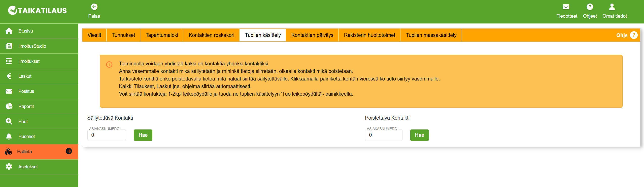644x187 pixels.
Task: Open Omat tiedot user icon
Action: coord(612,7)
